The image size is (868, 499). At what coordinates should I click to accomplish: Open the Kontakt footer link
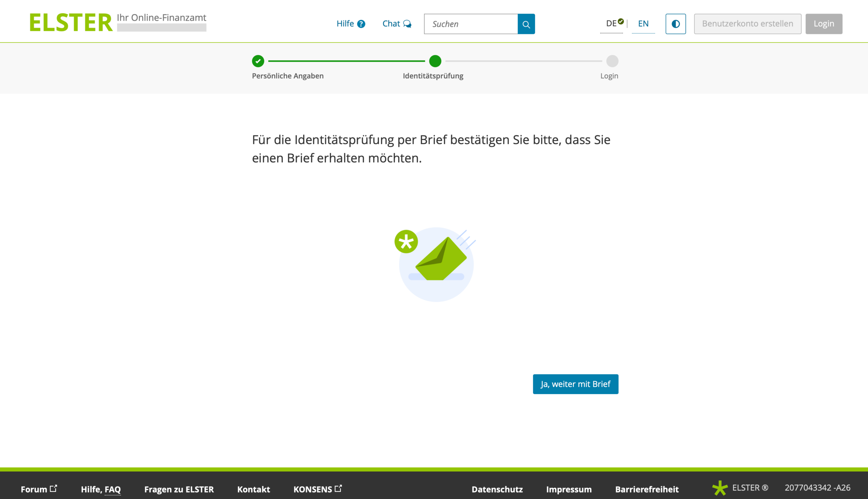[254, 489]
